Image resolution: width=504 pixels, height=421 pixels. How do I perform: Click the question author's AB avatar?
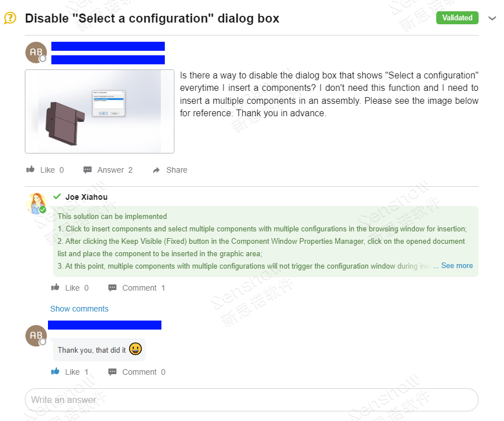[x=36, y=52]
